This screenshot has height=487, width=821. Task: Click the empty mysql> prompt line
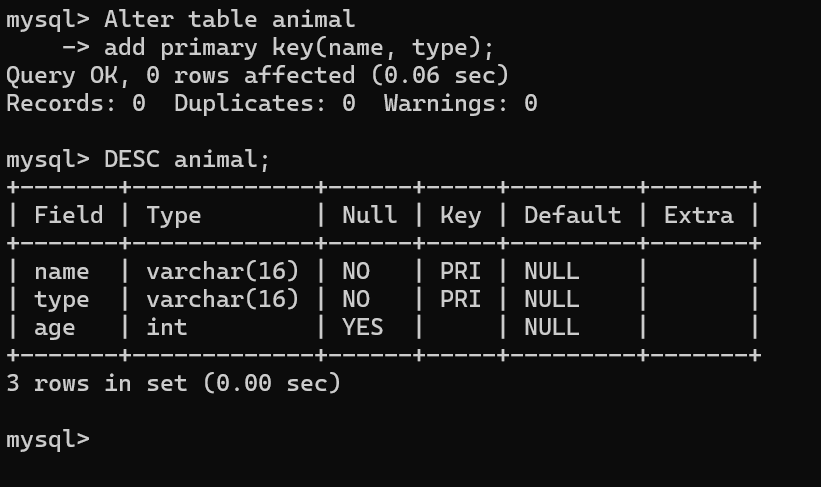pyautogui.click(x=48, y=440)
